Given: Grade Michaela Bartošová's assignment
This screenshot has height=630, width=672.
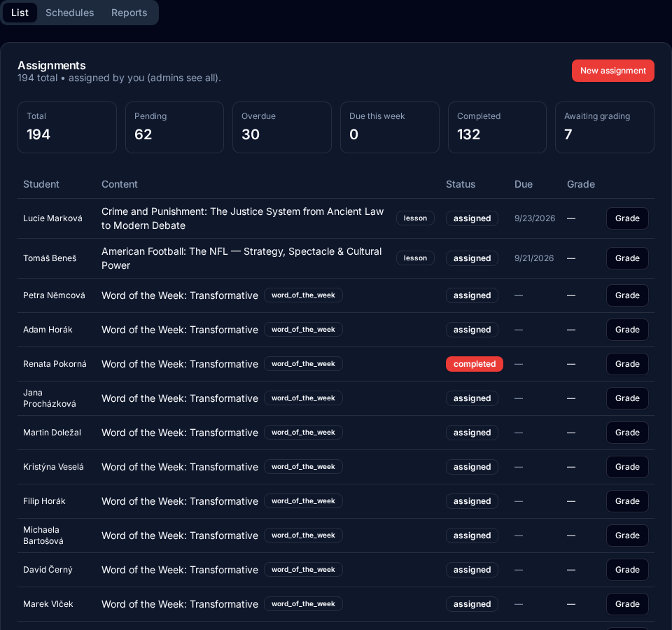Looking at the screenshot, I should (x=627, y=535).
